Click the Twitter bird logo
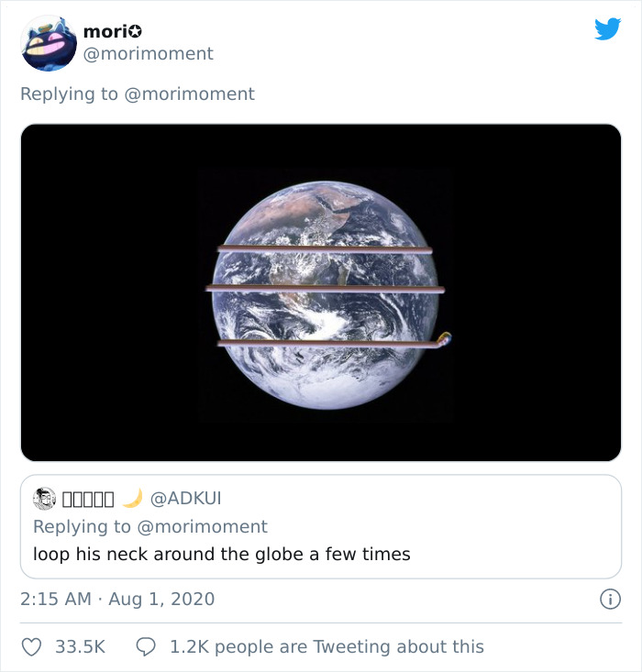642x672 pixels. pos(607,29)
